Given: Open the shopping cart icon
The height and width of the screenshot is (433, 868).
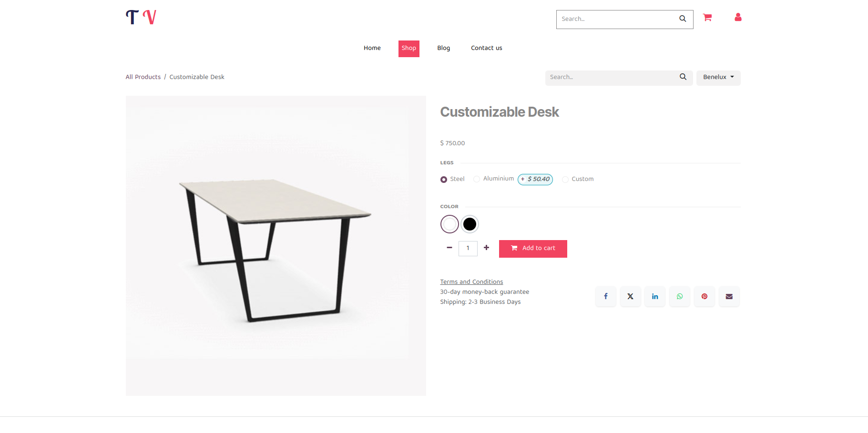Looking at the screenshot, I should (707, 18).
